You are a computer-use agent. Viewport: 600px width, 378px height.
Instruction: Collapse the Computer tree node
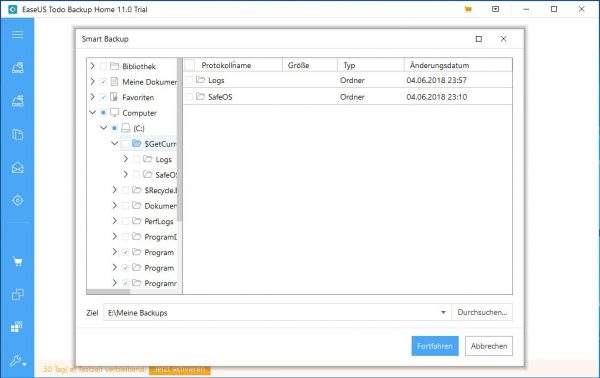92,112
